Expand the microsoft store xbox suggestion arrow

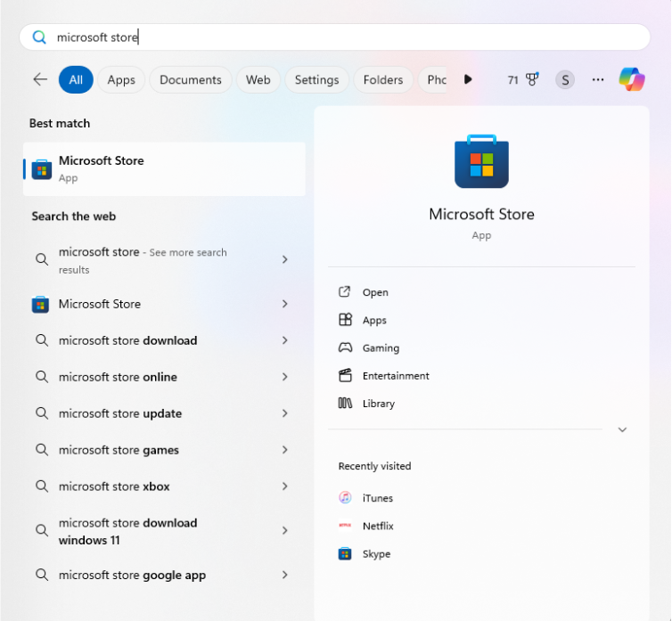(285, 486)
